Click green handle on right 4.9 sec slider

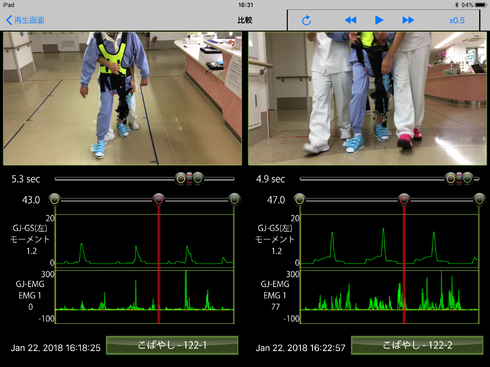(468, 179)
